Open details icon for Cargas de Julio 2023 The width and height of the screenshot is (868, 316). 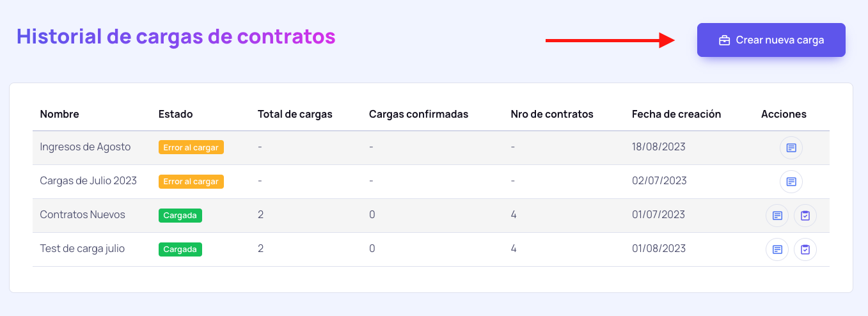click(791, 182)
